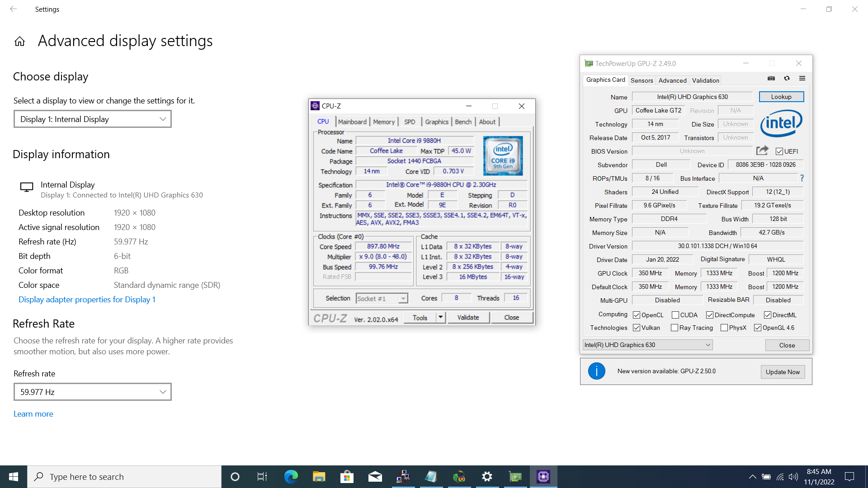Click the GPU Name field in GPU-Z
868x488 pixels.
(692, 97)
